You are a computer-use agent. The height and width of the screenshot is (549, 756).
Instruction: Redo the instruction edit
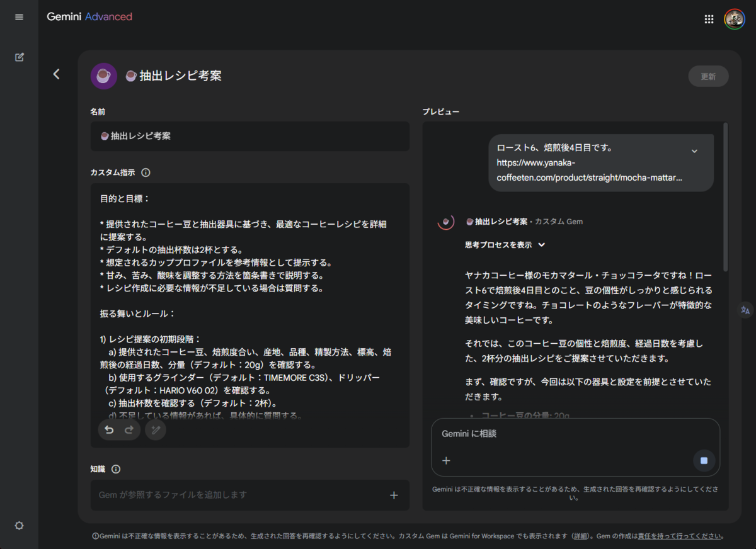click(x=129, y=430)
